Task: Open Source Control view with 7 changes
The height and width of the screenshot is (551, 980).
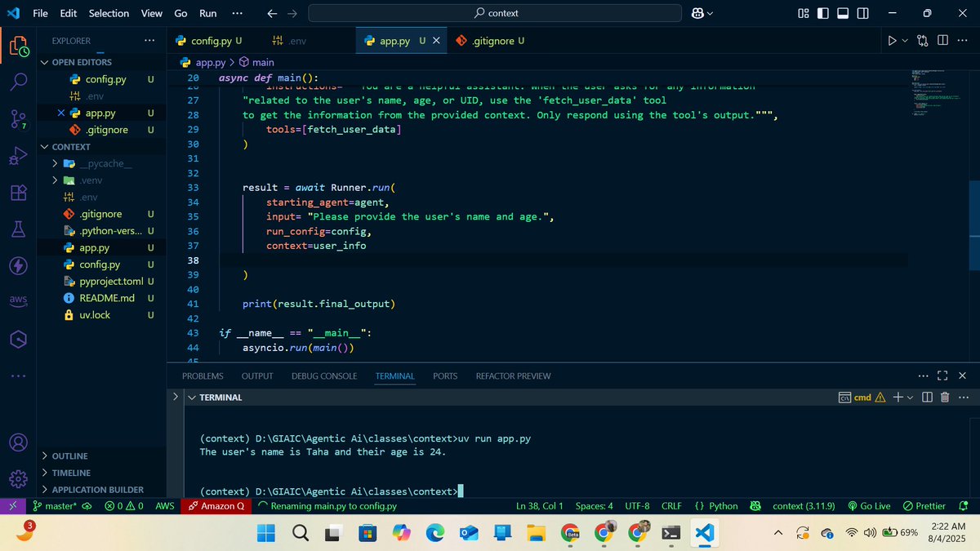Action: pyautogui.click(x=20, y=119)
